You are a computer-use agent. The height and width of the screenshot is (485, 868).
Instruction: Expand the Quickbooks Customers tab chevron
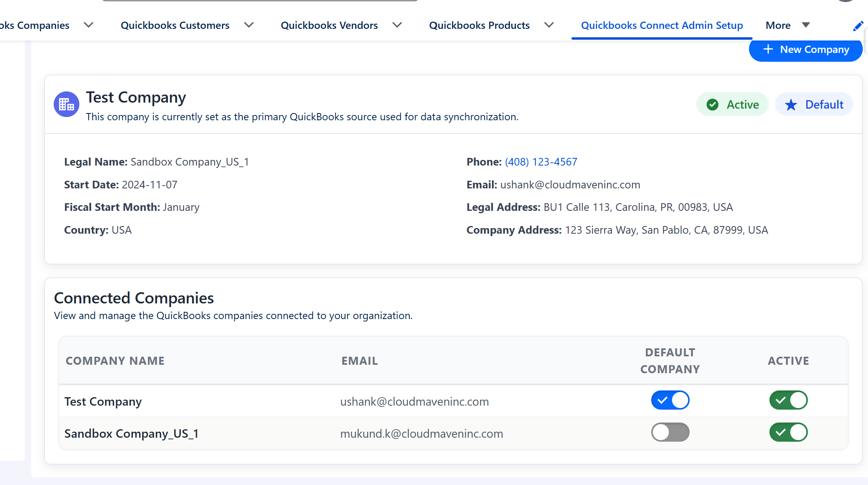point(249,25)
